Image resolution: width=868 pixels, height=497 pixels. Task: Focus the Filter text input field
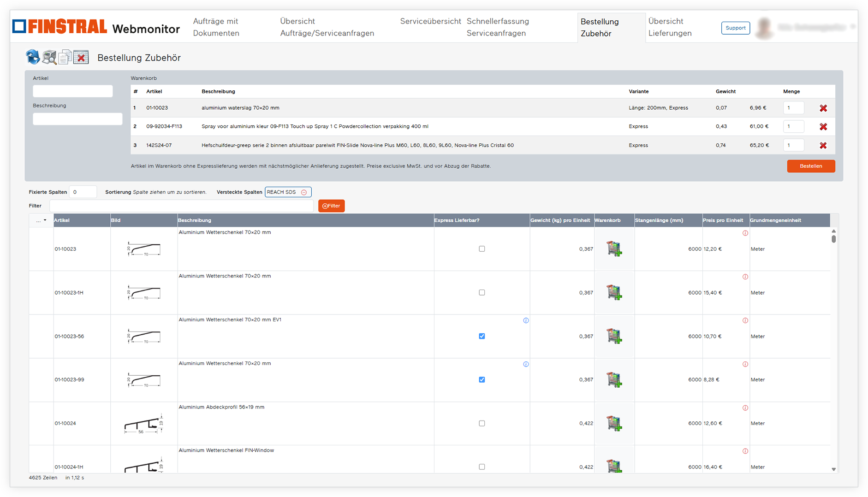182,206
